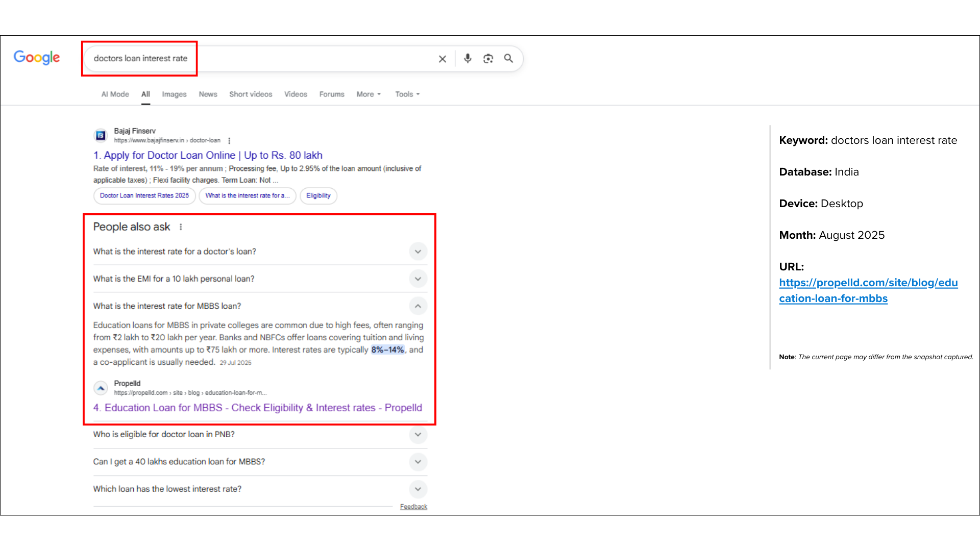Screen dimensions: 980x551
Task: Click 'Doctor Loan Interest Rates 2025' chip
Action: point(144,196)
